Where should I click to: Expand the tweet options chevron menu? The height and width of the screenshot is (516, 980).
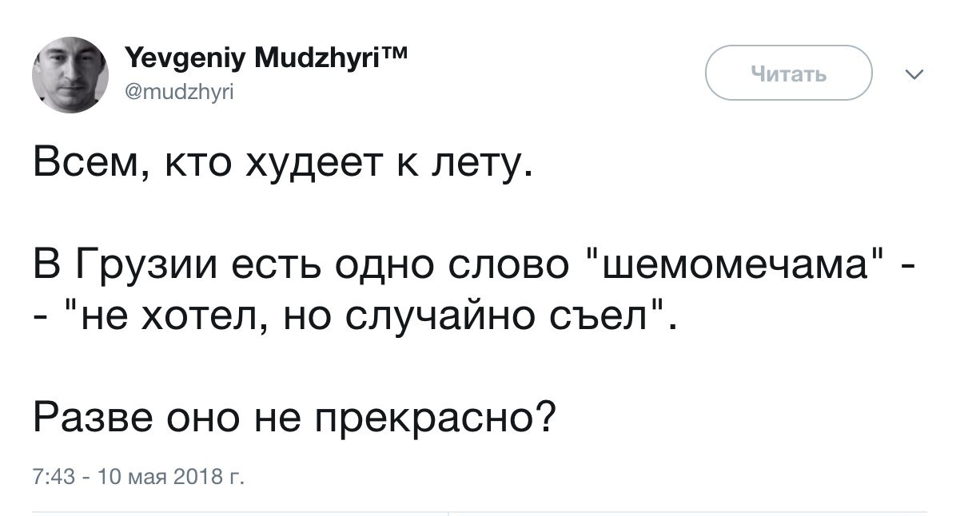coord(914,76)
